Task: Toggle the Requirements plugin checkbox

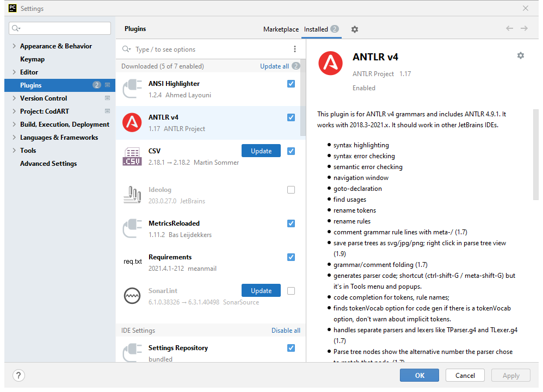Action: 291,257
